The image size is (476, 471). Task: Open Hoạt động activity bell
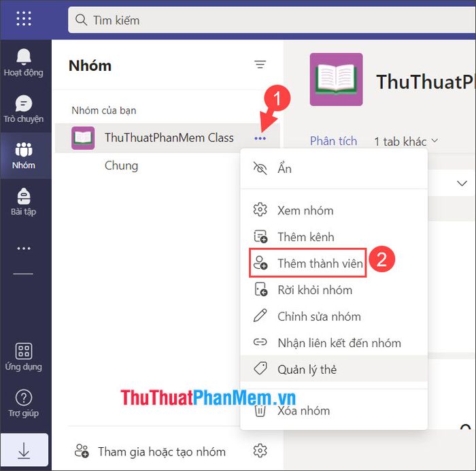tap(23, 63)
